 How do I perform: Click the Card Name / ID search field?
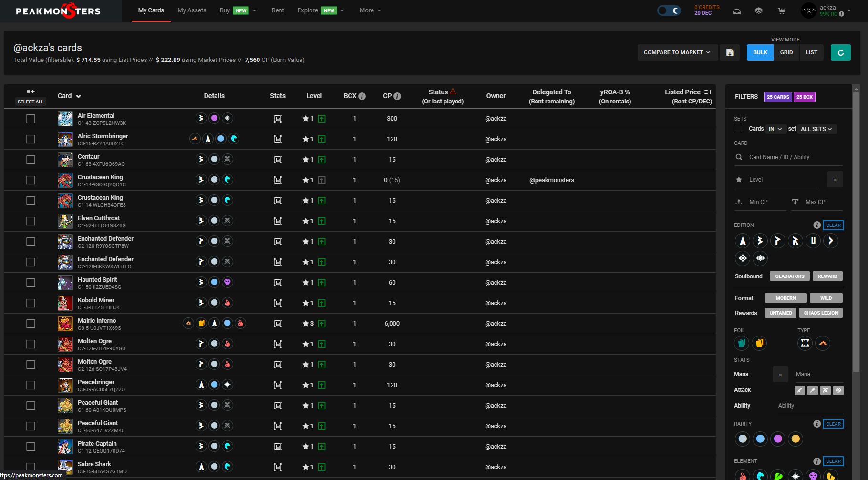click(789, 157)
